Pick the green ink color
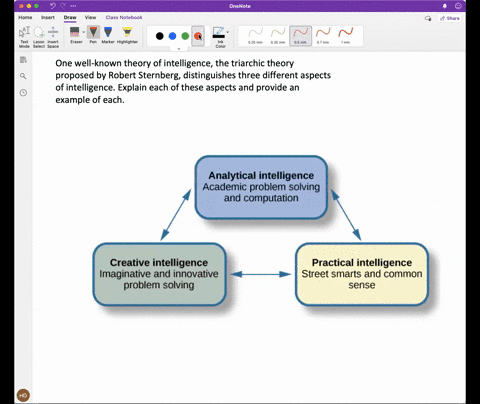 (185, 36)
